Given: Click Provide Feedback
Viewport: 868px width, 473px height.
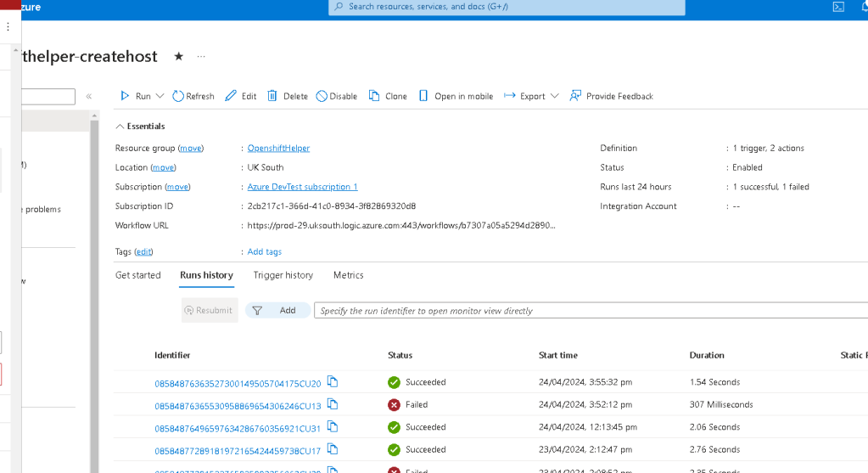Looking at the screenshot, I should pos(611,96).
